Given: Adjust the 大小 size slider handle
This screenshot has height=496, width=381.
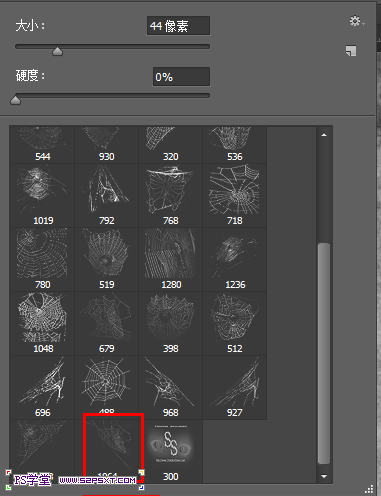Looking at the screenshot, I should point(57,51).
